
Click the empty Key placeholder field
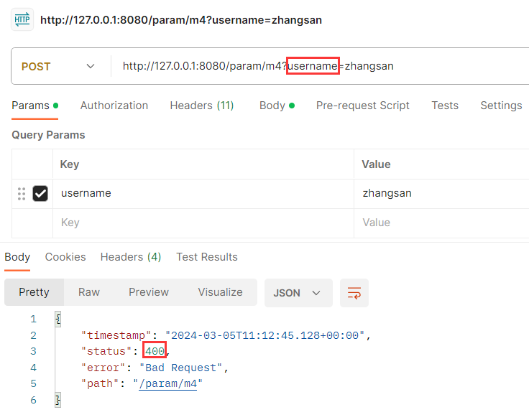pos(203,223)
